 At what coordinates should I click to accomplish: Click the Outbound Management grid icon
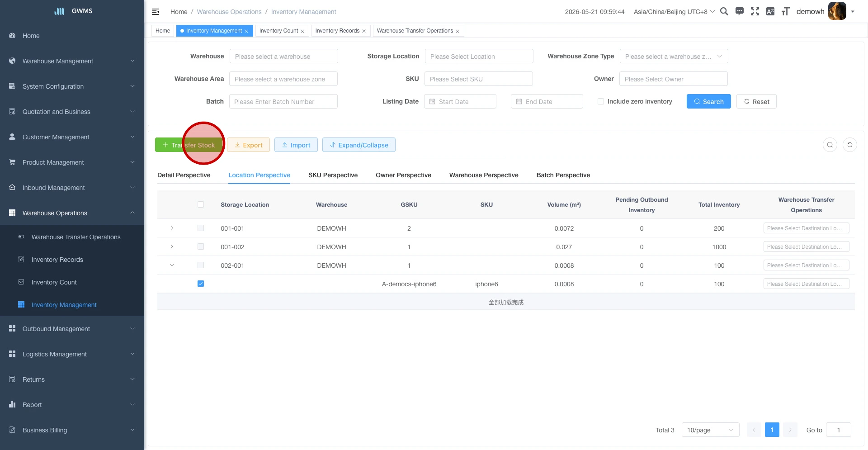[x=12, y=328]
